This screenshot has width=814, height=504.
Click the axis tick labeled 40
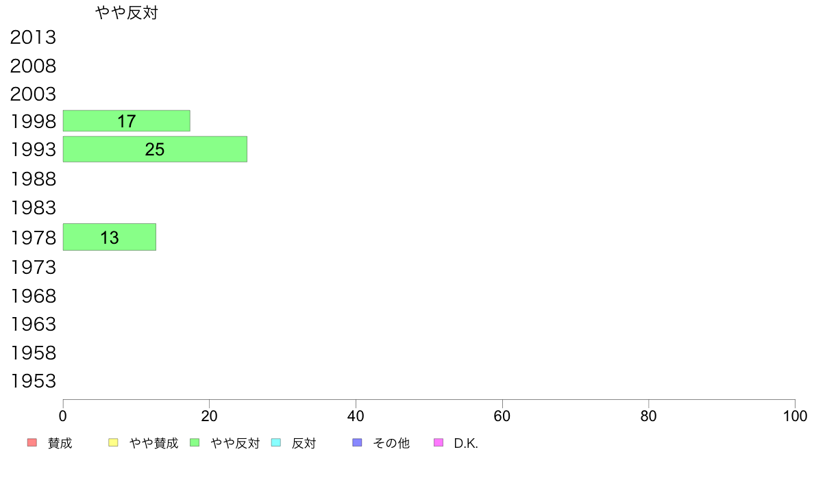[356, 416]
